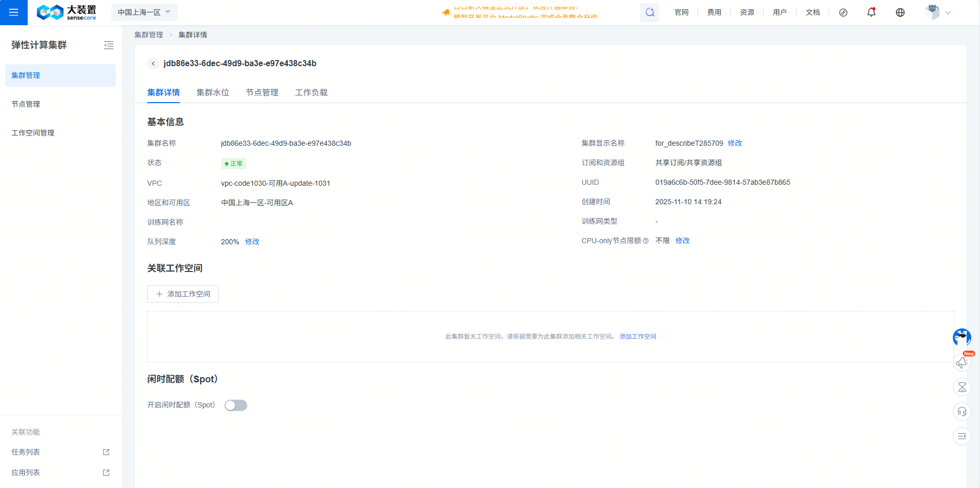
Task: Collapse the sidebar using fold icon
Action: coord(109,45)
